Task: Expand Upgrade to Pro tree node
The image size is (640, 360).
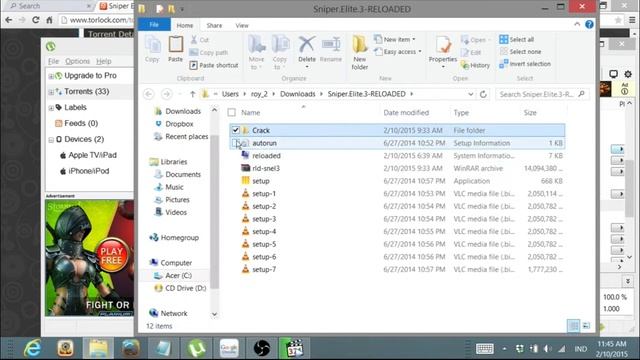Action: pyautogui.click(x=51, y=76)
